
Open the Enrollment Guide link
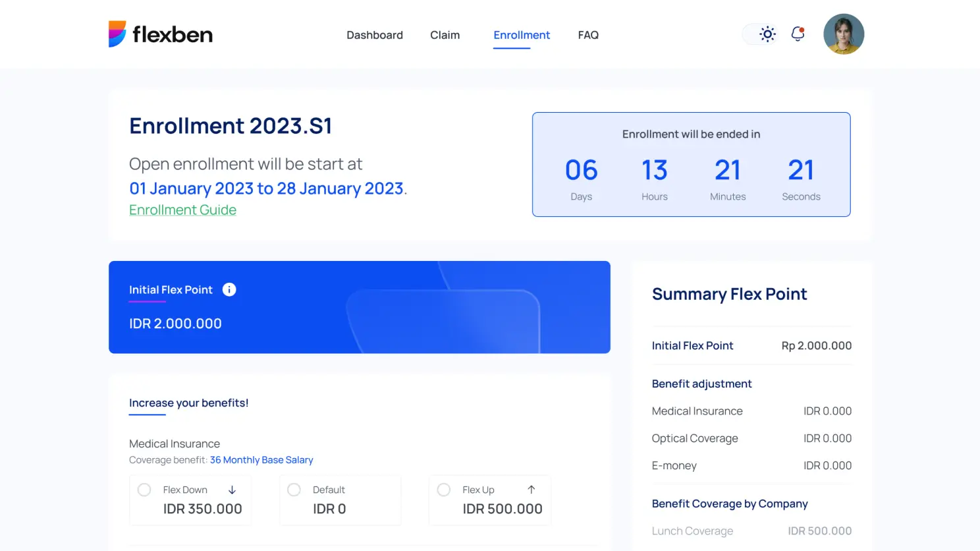click(x=182, y=210)
